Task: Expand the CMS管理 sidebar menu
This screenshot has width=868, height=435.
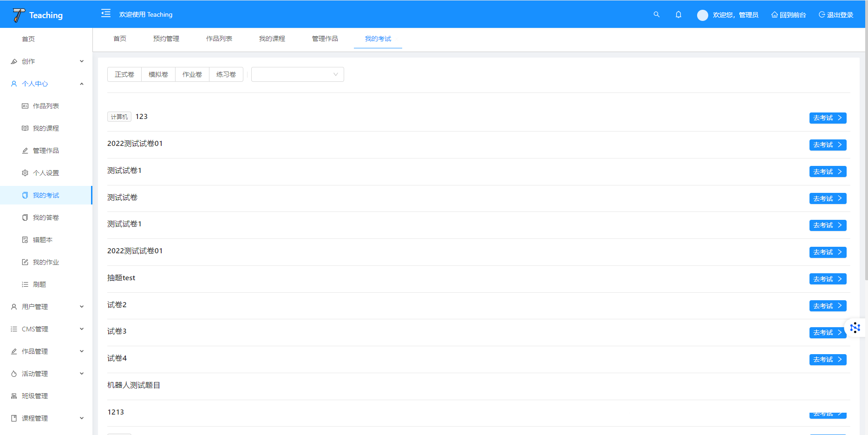Action: pos(46,329)
